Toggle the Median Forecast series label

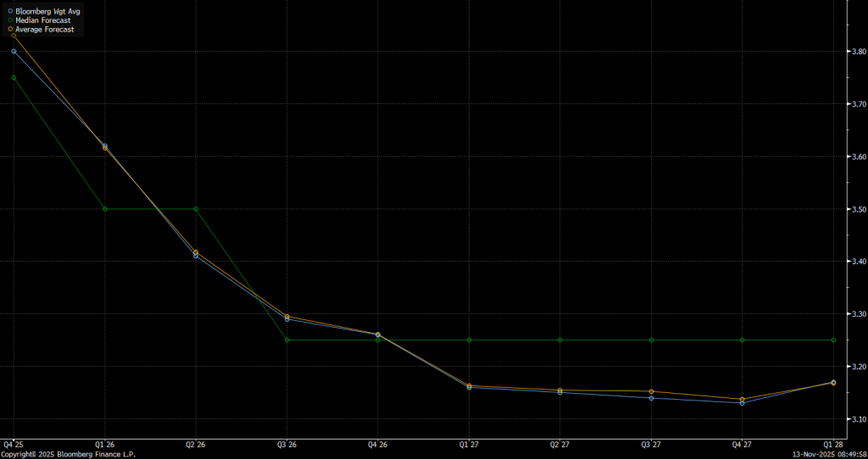(45, 19)
